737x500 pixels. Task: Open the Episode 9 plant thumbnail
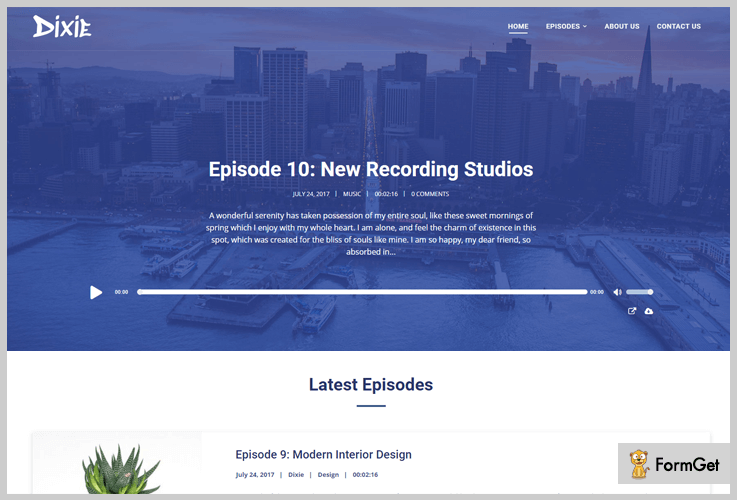[117, 463]
